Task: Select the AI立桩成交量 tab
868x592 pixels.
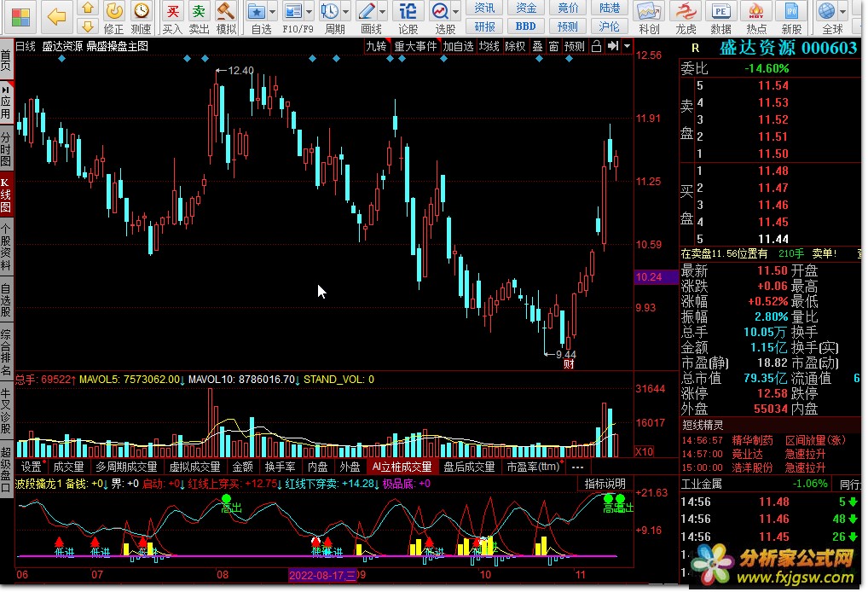Action: (x=402, y=467)
